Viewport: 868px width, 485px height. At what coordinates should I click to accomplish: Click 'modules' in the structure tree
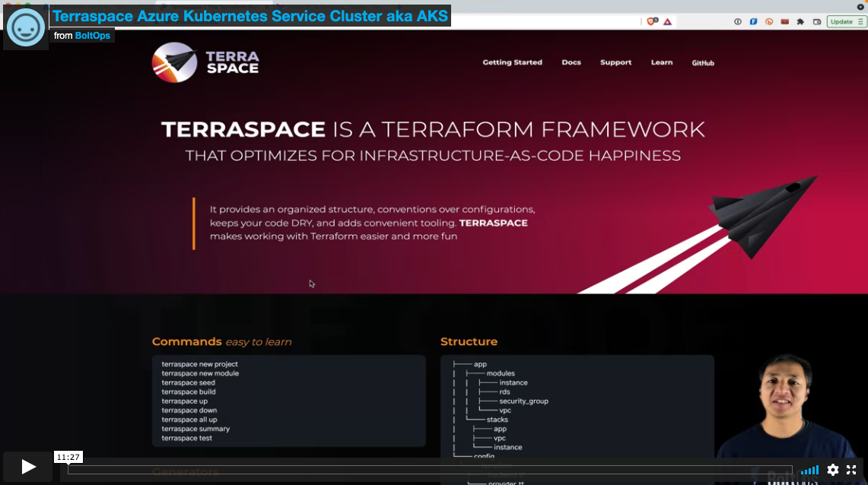tap(501, 373)
